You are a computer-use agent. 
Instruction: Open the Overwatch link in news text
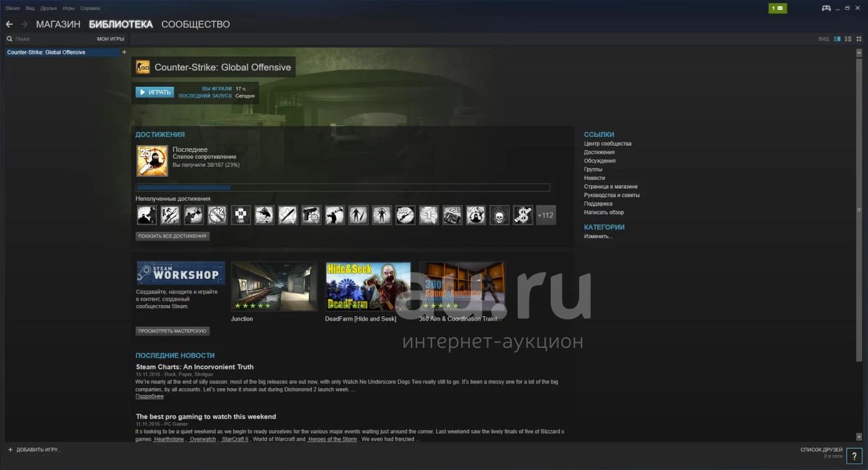(203, 439)
